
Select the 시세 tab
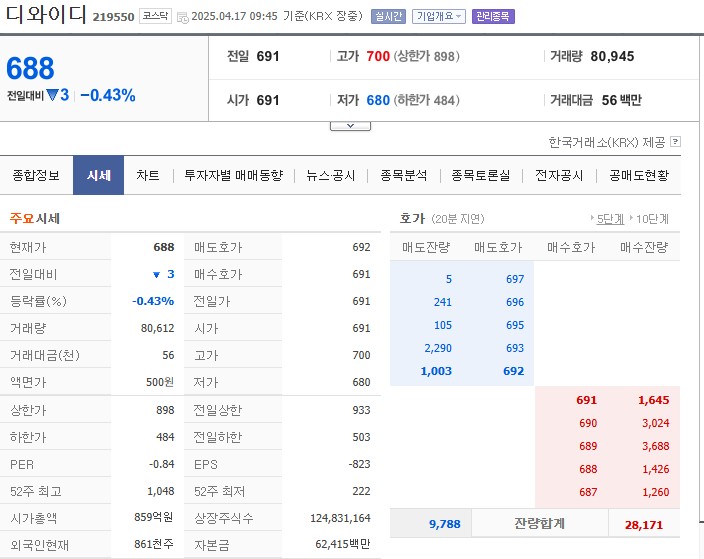98,175
